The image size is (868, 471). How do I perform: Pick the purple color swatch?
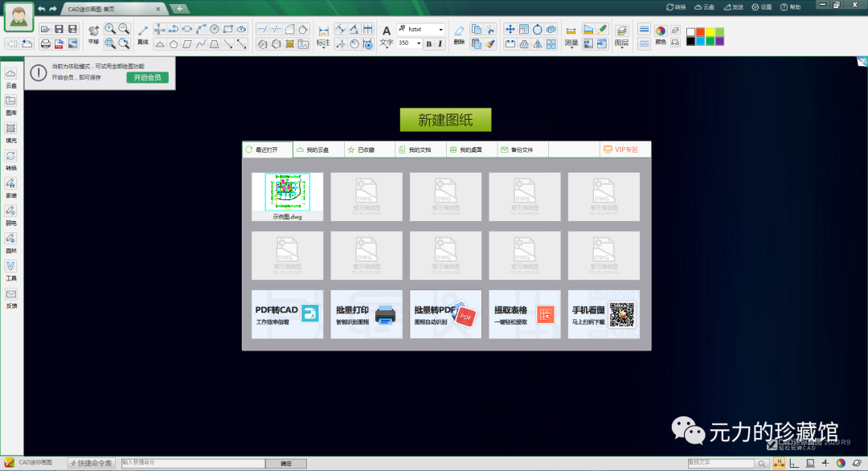click(x=719, y=41)
